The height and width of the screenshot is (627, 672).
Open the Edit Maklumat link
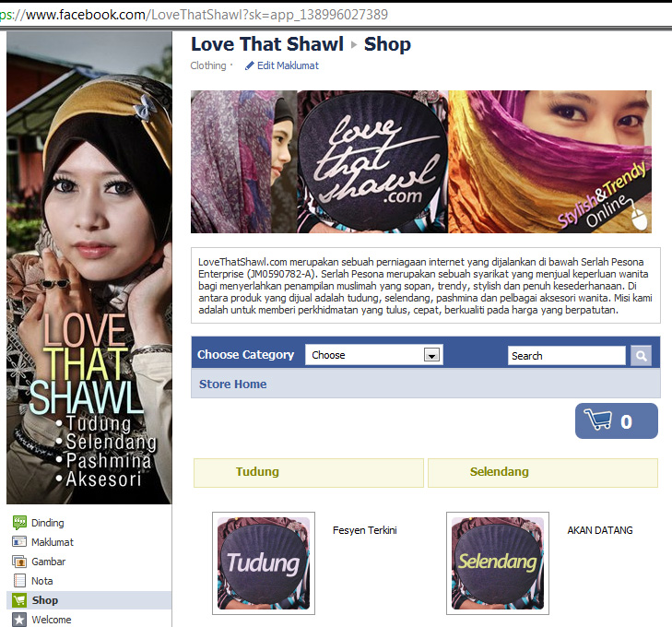click(x=288, y=65)
